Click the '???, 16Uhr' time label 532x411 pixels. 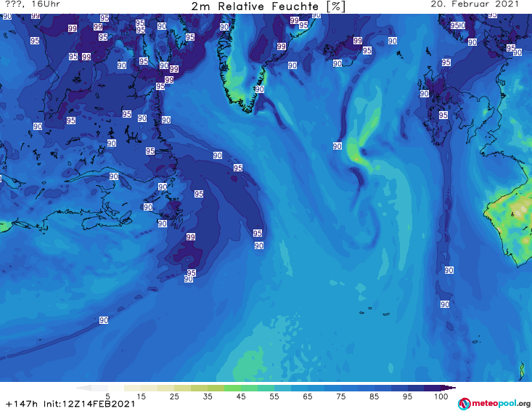33,4
